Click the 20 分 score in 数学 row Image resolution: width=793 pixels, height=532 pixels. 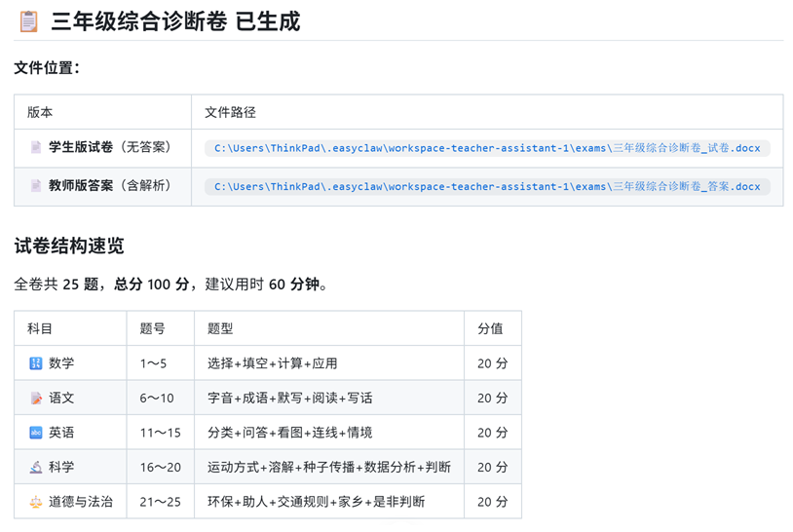click(493, 363)
